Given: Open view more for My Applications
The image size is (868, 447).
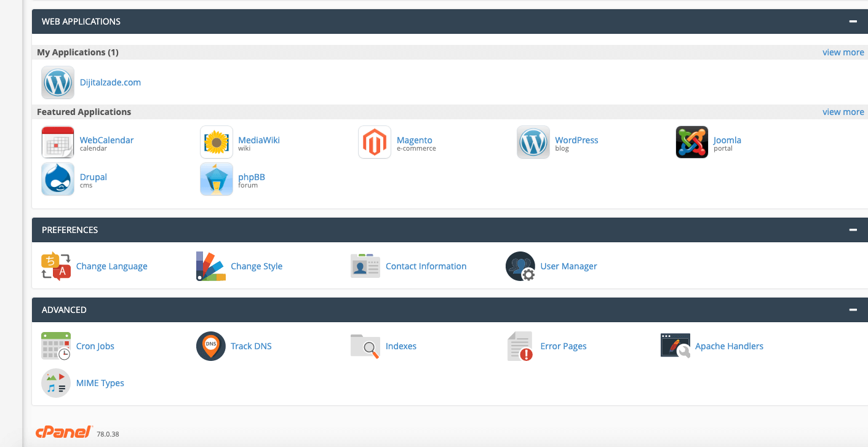Looking at the screenshot, I should [843, 52].
